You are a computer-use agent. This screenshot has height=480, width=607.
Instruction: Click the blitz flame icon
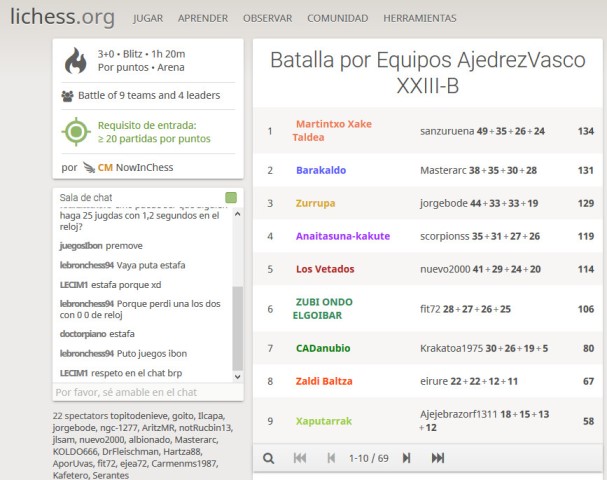(x=75, y=61)
